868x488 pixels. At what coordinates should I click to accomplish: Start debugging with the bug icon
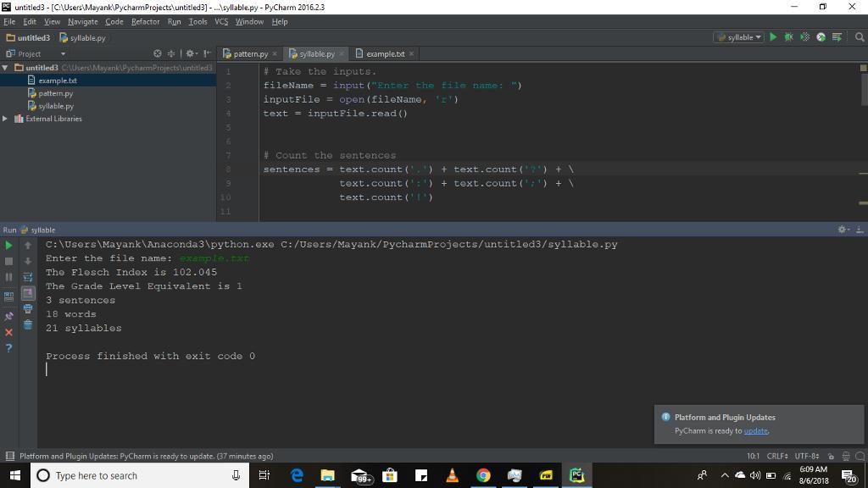788,37
